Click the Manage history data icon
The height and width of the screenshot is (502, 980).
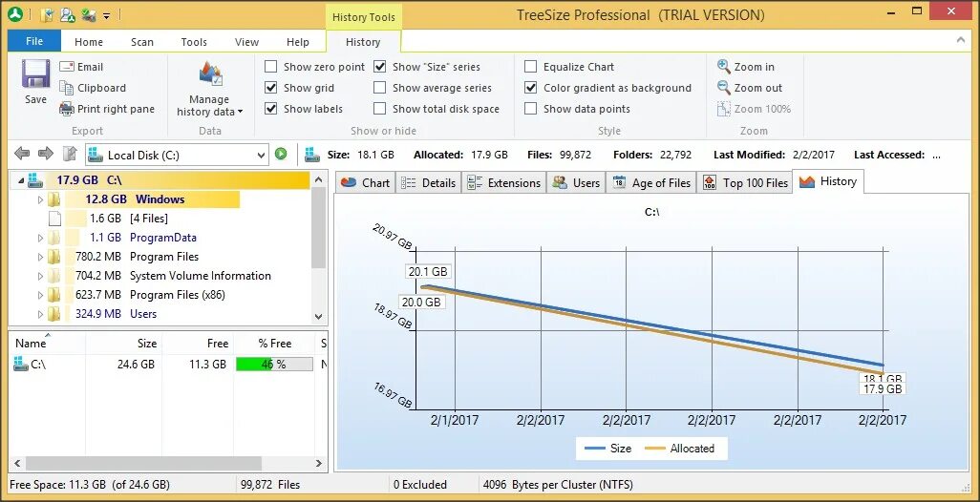(211, 75)
